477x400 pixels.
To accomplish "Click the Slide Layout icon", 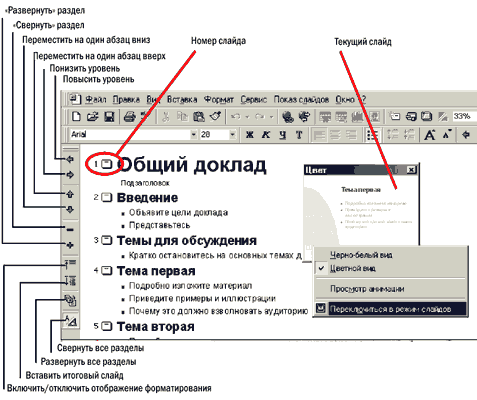I will 411,116.
